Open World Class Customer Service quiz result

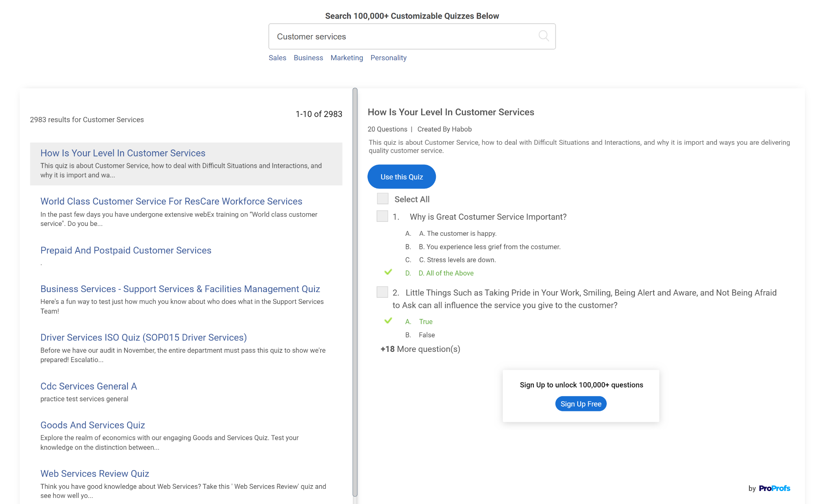171,202
